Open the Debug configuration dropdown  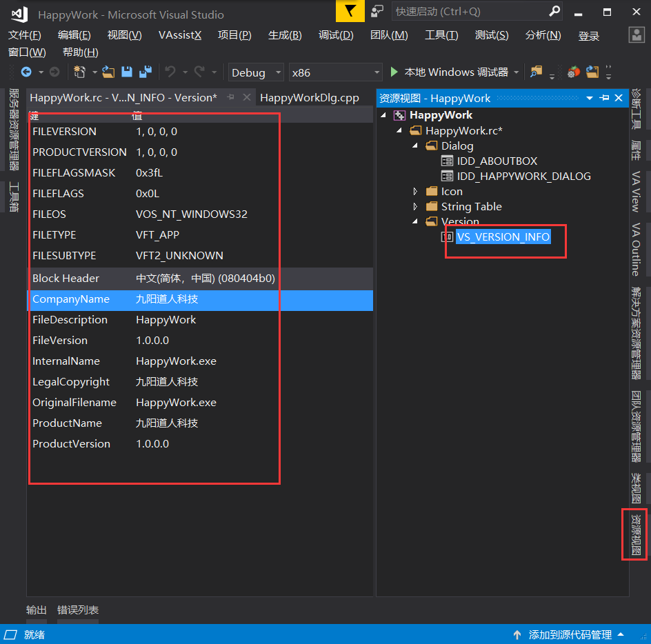click(x=256, y=72)
